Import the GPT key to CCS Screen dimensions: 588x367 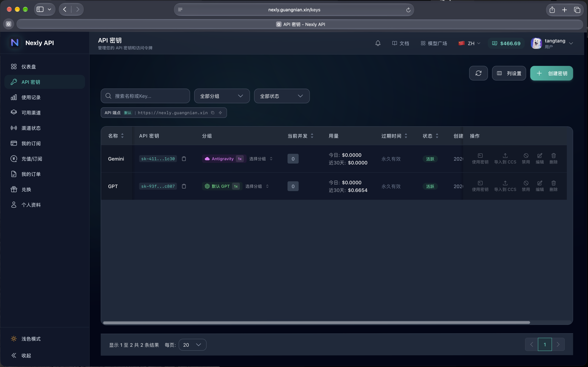[x=505, y=186]
